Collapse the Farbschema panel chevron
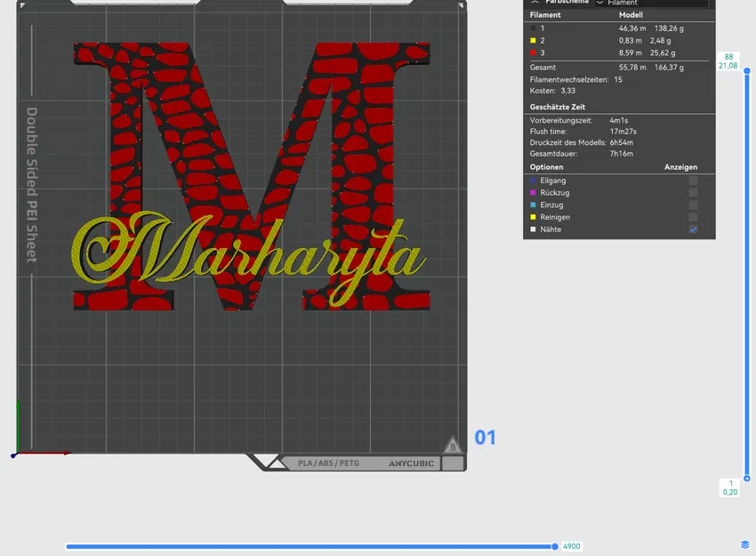 point(535,2)
